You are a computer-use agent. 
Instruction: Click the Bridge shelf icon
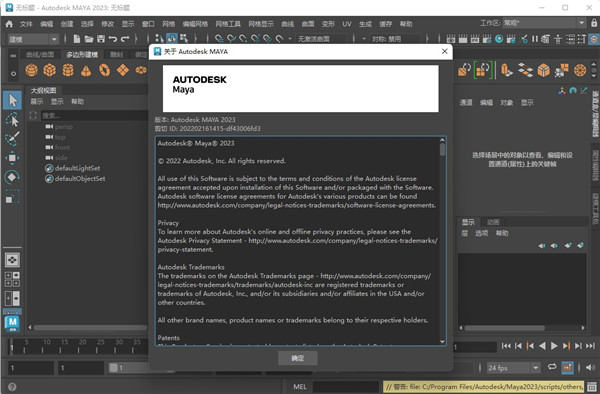[x=525, y=70]
